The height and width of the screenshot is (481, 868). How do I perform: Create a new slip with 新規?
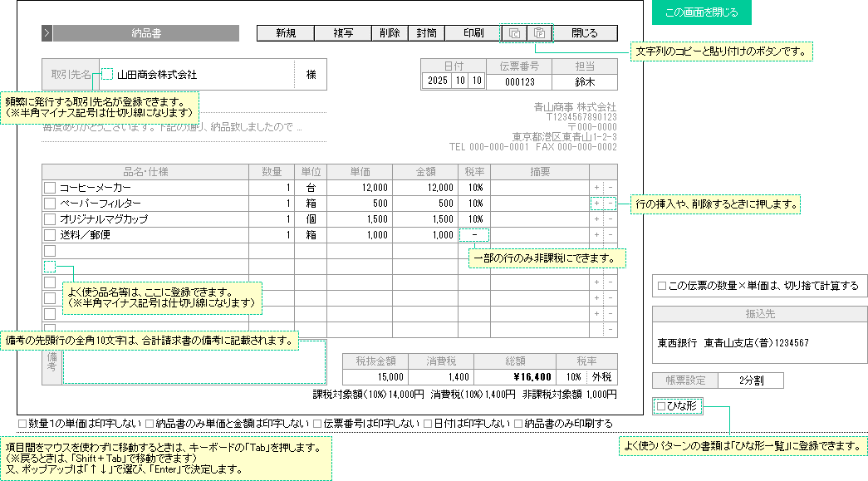286,33
